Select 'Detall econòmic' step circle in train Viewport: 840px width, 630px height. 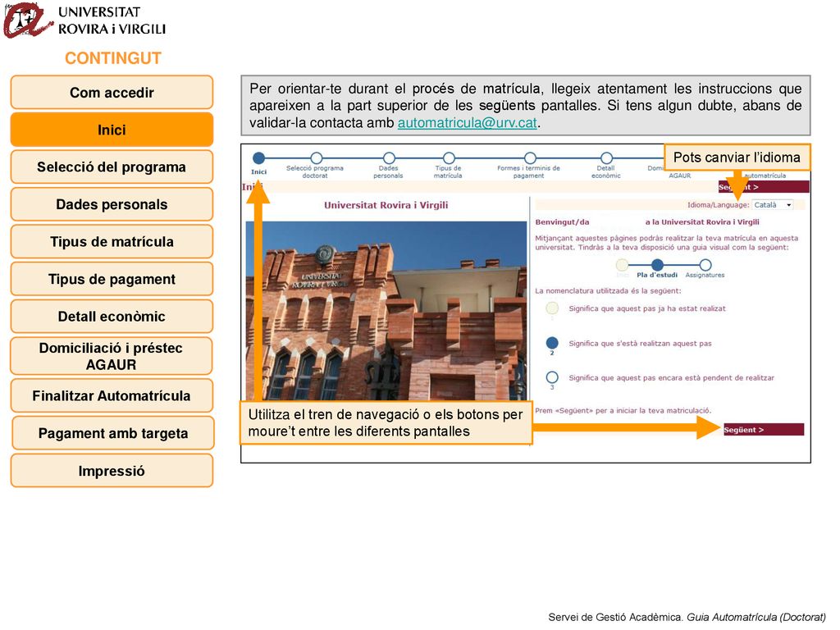coord(606,157)
